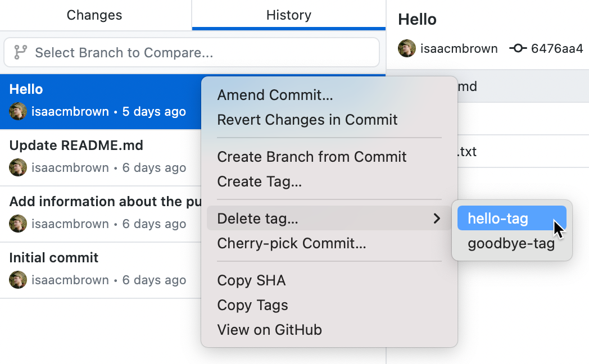Click the avatar on the Add information commit
Screen dimensions: 589x364
pyautogui.click(x=18, y=224)
